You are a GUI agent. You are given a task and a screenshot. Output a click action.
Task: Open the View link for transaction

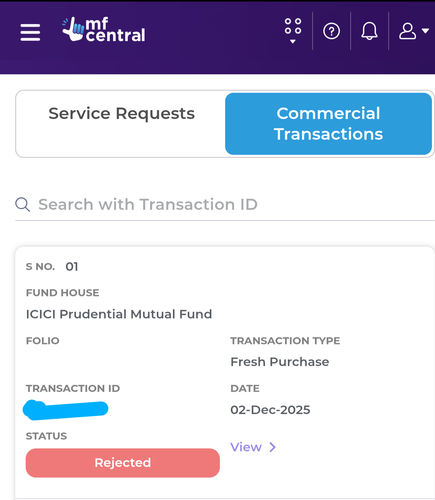tap(246, 447)
